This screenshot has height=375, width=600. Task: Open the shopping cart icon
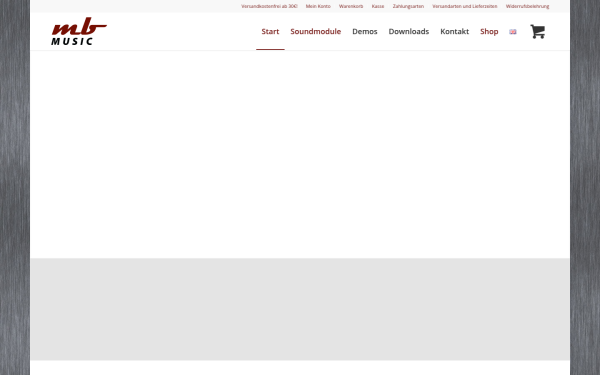[537, 31]
